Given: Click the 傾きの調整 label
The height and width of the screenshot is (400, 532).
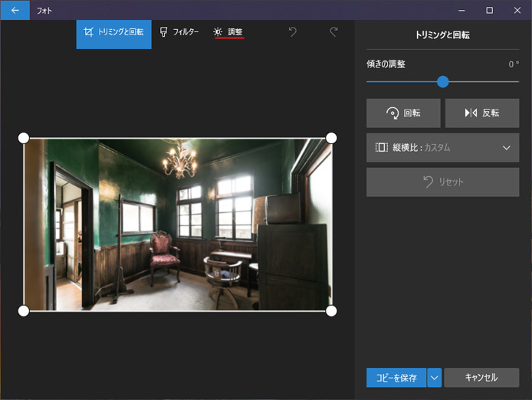Looking at the screenshot, I should click(x=386, y=64).
